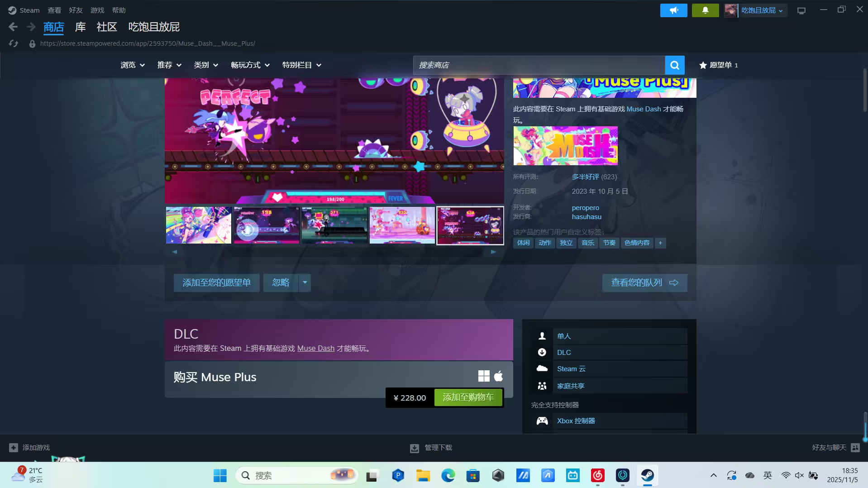Reload the page with refresh icon

14,43
